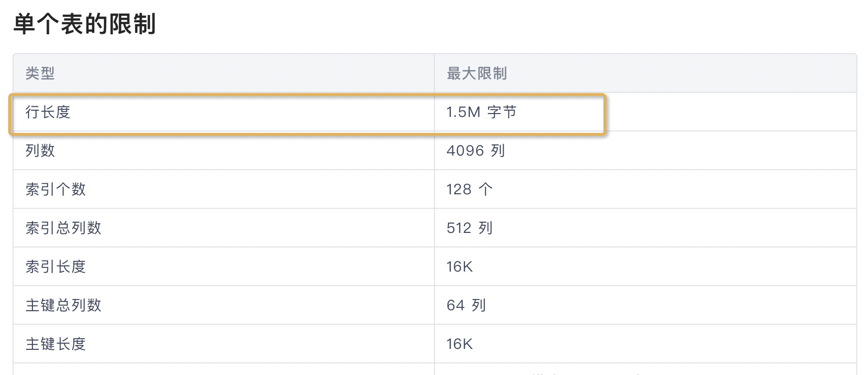Select the 主键总列数 row label
Image resolution: width=868 pixels, height=375 pixels.
(x=63, y=305)
